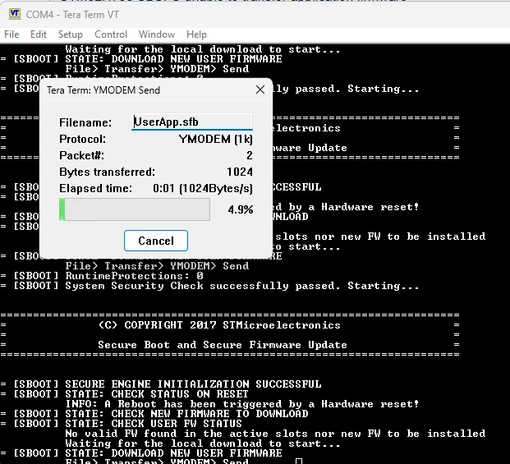
Task: Open the Setup menu
Action: 70,34
